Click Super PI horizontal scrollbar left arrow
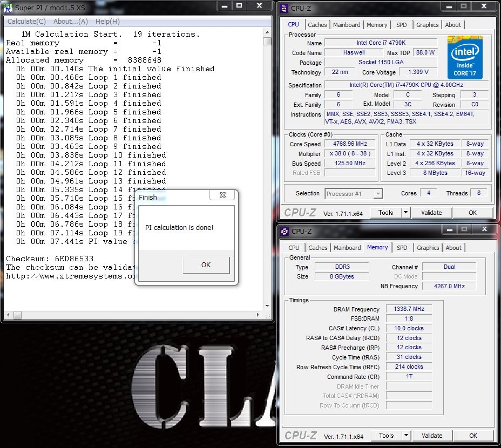The image size is (501, 448). pos(8,315)
